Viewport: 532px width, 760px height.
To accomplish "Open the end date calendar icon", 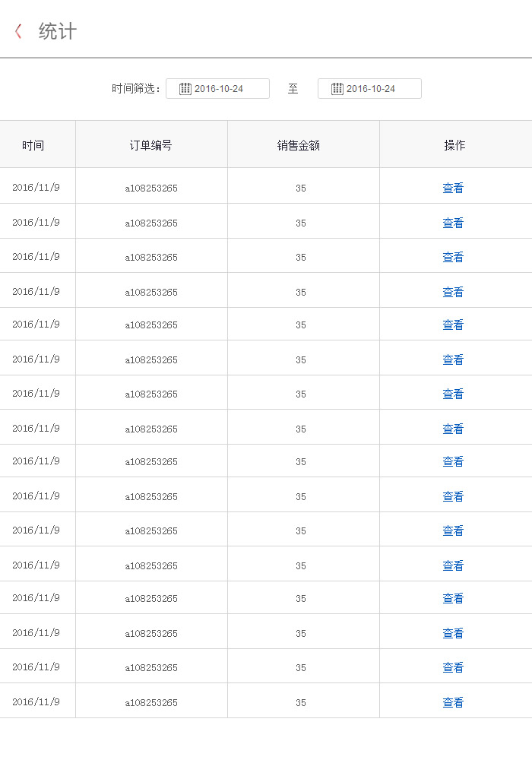I will (337, 89).
